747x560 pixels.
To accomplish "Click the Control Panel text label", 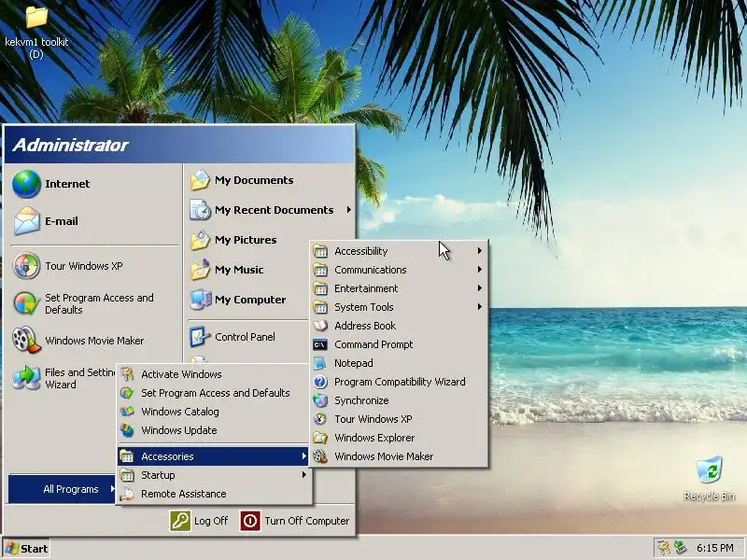I will [x=245, y=337].
